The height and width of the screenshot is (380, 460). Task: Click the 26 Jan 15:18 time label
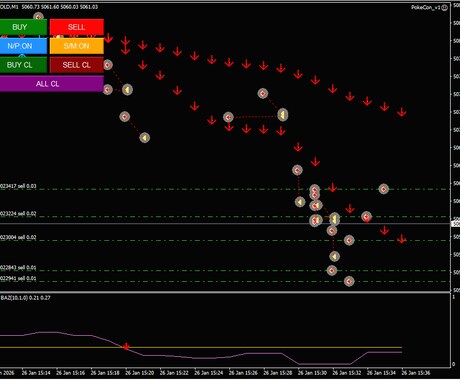pyautogui.click(x=105, y=373)
